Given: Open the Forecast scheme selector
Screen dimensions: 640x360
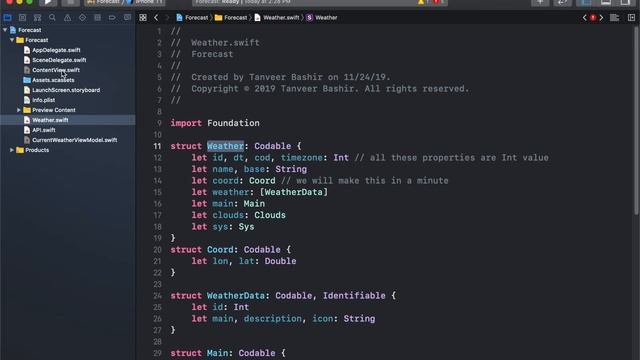Looking at the screenshot, I should pos(105,2).
